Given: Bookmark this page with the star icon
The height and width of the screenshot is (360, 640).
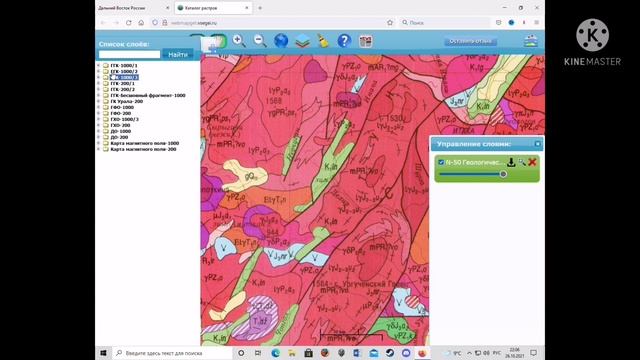Looking at the screenshot, I should pyautogui.click(x=390, y=23).
